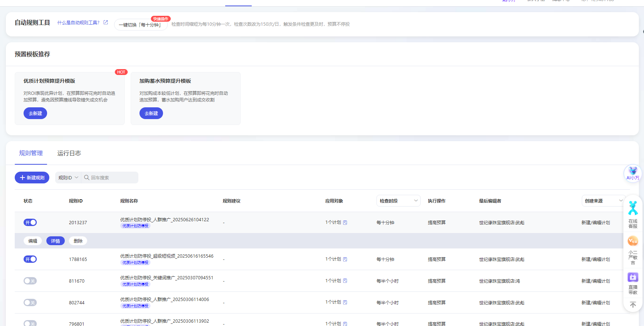Click plan detail icon for rule 2013237
Screen dimensions: 644x326
coord(345,222)
